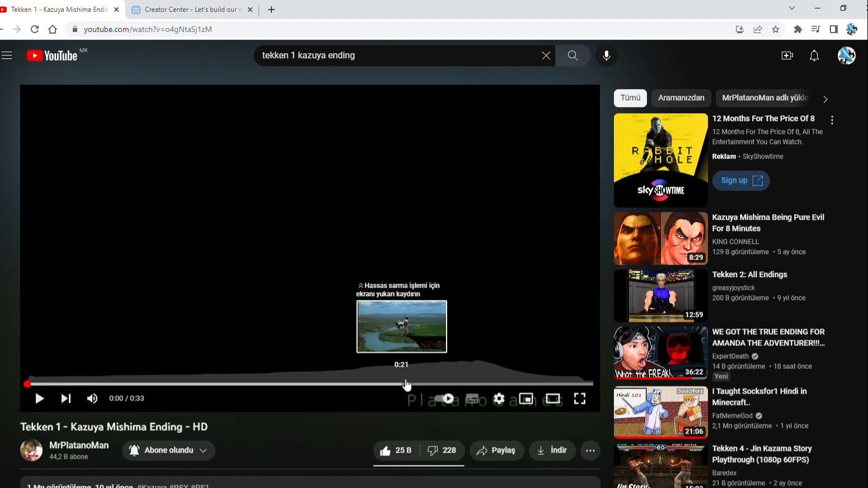
Task: Start voice search with microphone
Action: [607, 55]
